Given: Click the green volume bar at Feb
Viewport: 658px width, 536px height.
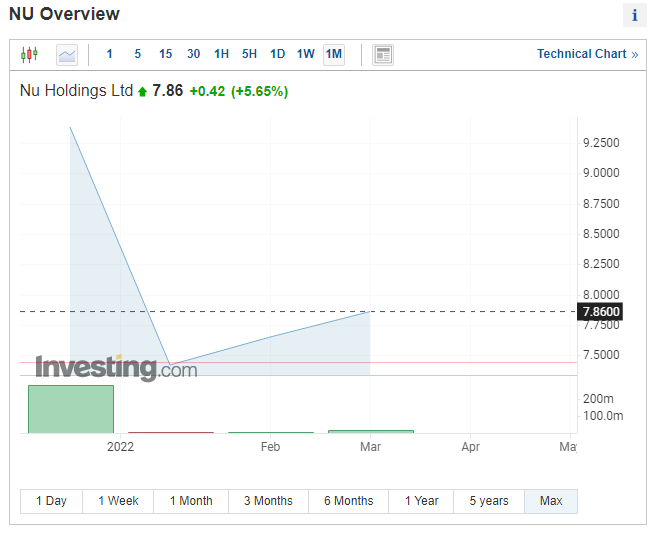Looking at the screenshot, I should (x=271, y=432).
